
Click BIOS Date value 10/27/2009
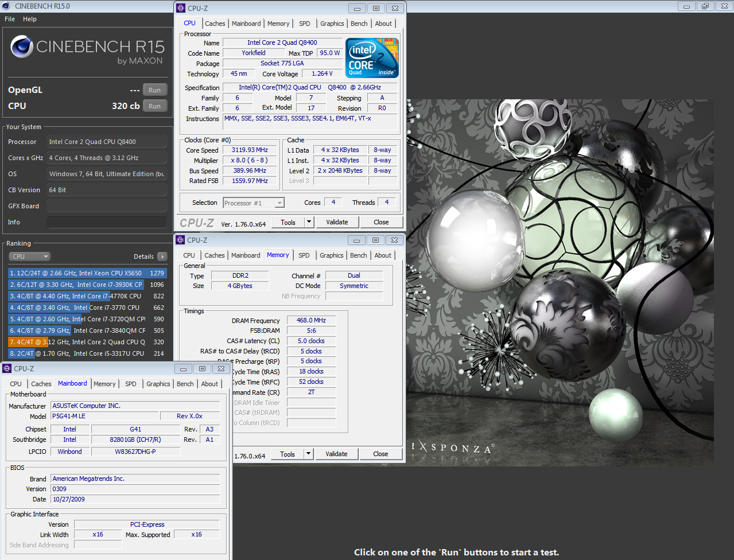tap(135, 499)
